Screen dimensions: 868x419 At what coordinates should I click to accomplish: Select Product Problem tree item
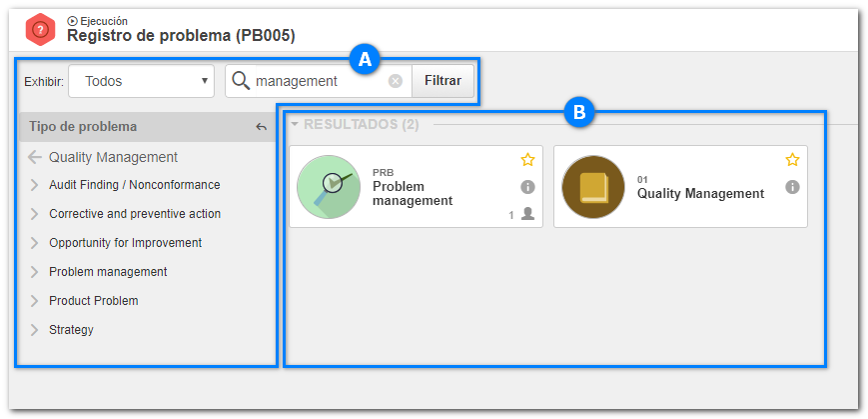click(94, 300)
